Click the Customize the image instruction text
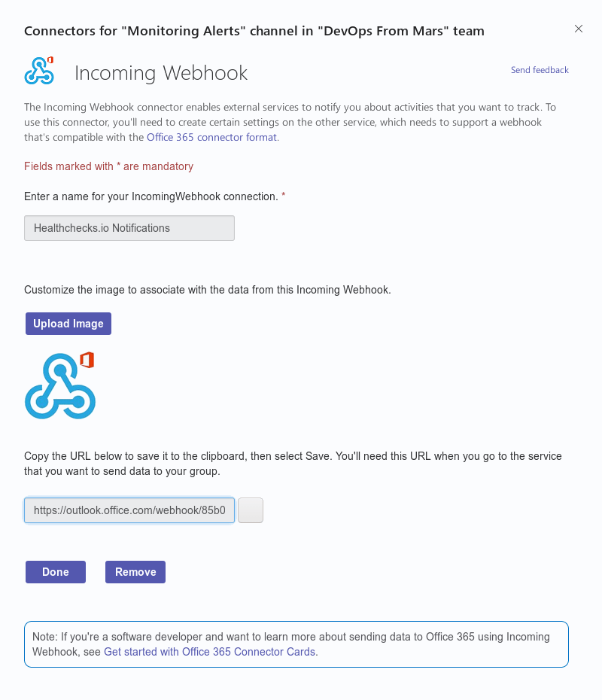602x700 pixels. point(208,289)
